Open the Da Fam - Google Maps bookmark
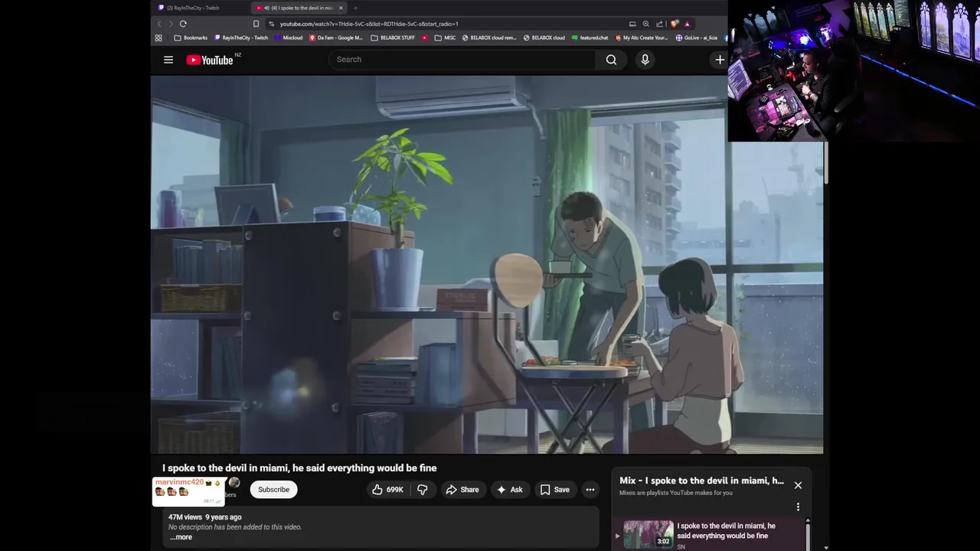The image size is (980, 551). (x=336, y=37)
